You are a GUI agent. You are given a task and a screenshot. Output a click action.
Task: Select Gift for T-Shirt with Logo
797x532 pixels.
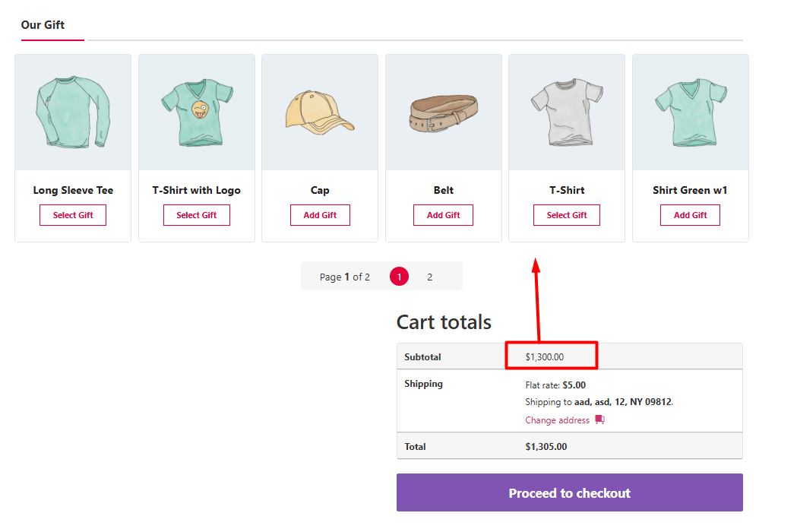pyautogui.click(x=197, y=215)
